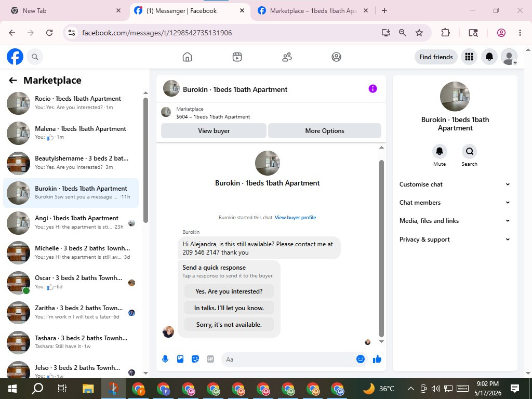Select the Messenger | Facebook tab
The width and height of the screenshot is (532, 399).
click(189, 11)
